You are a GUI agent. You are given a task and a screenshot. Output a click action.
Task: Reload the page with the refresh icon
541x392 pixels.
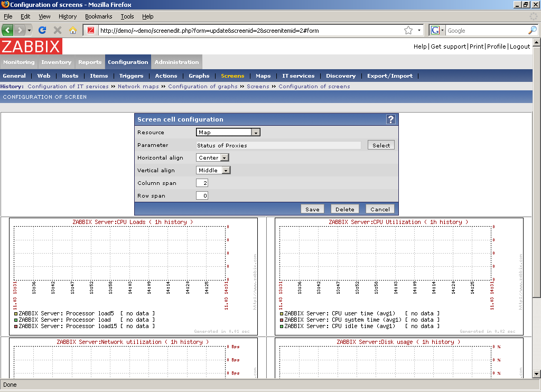point(42,30)
